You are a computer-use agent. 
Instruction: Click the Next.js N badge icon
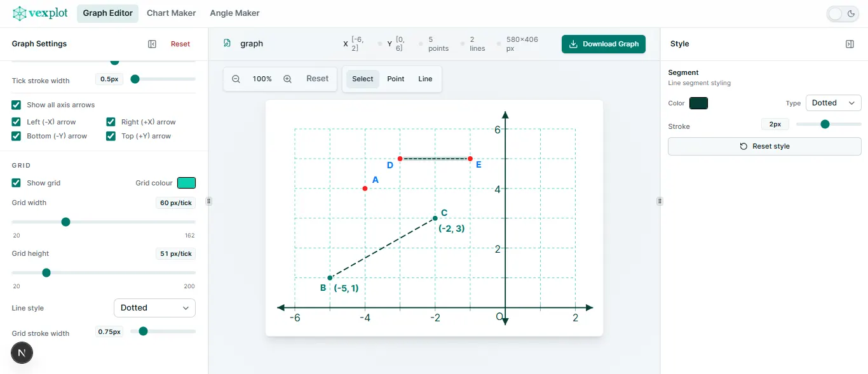22,352
